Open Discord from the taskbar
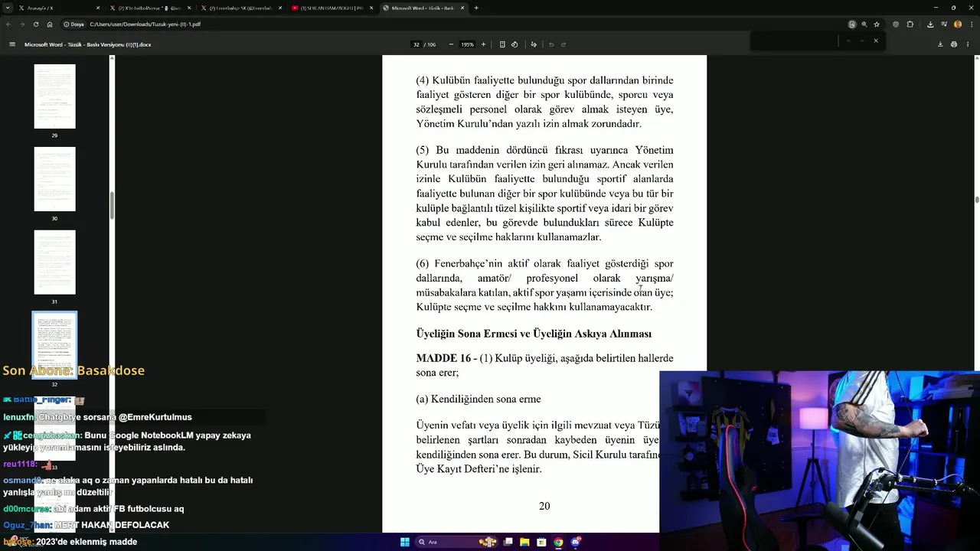The height and width of the screenshot is (551, 980). point(575,542)
